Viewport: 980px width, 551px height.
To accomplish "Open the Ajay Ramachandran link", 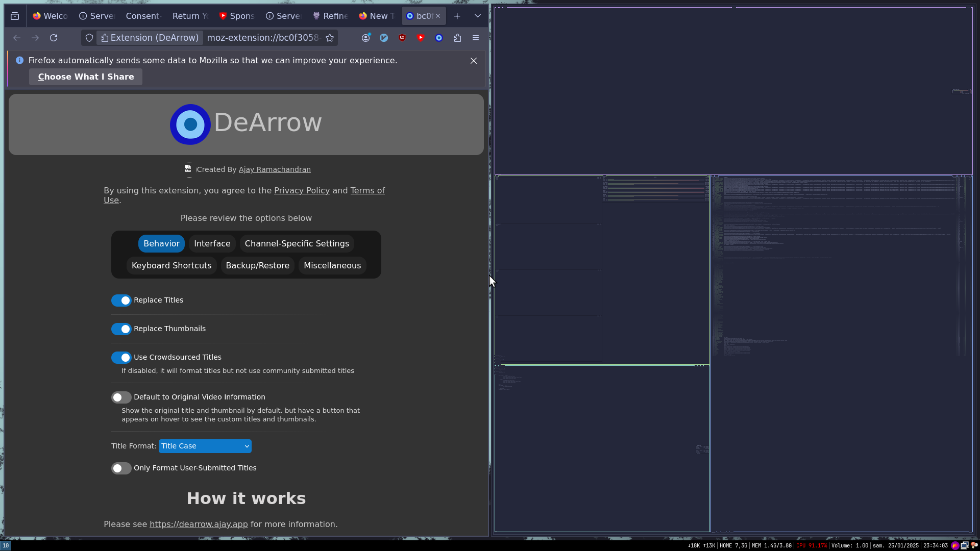I will pos(275,169).
